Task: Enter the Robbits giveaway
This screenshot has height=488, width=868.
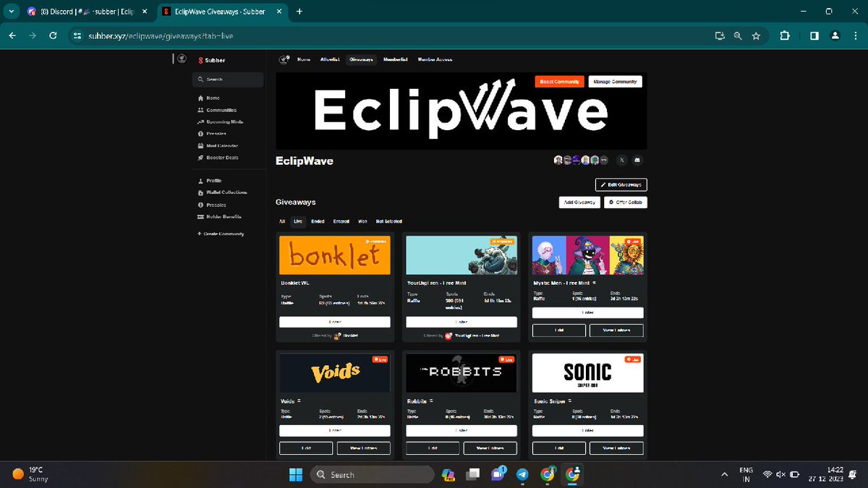Action: [461, 430]
